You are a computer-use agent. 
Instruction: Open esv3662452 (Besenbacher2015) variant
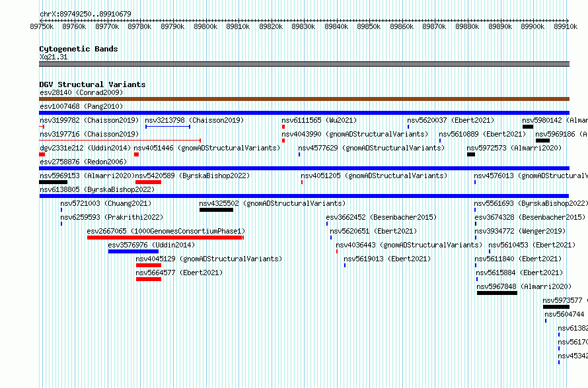click(381, 217)
